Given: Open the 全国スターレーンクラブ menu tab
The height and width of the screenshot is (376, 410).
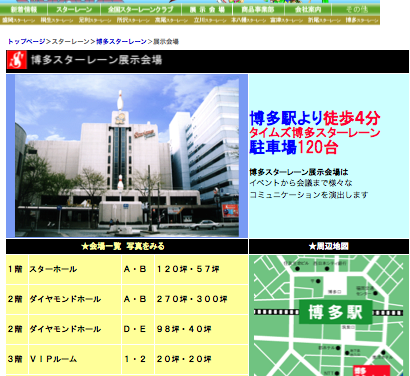Looking at the screenshot, I should (x=141, y=9).
